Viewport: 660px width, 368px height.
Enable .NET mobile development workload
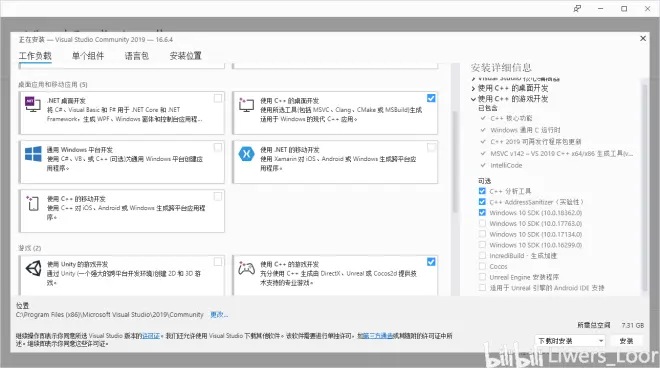point(431,147)
